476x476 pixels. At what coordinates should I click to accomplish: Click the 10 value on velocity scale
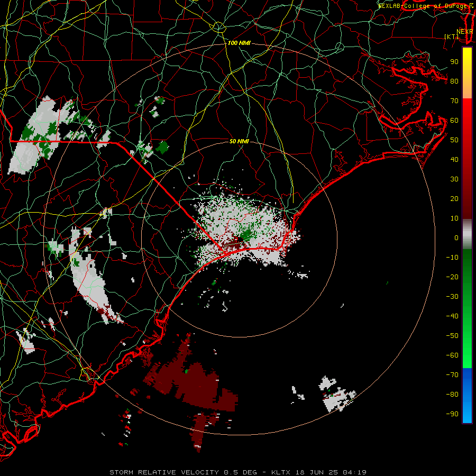tap(454, 218)
